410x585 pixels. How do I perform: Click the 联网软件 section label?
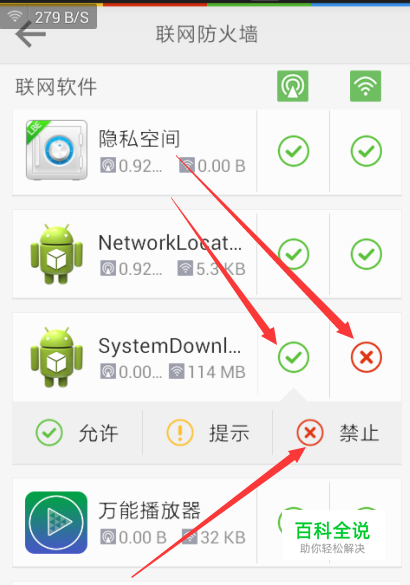(56, 87)
